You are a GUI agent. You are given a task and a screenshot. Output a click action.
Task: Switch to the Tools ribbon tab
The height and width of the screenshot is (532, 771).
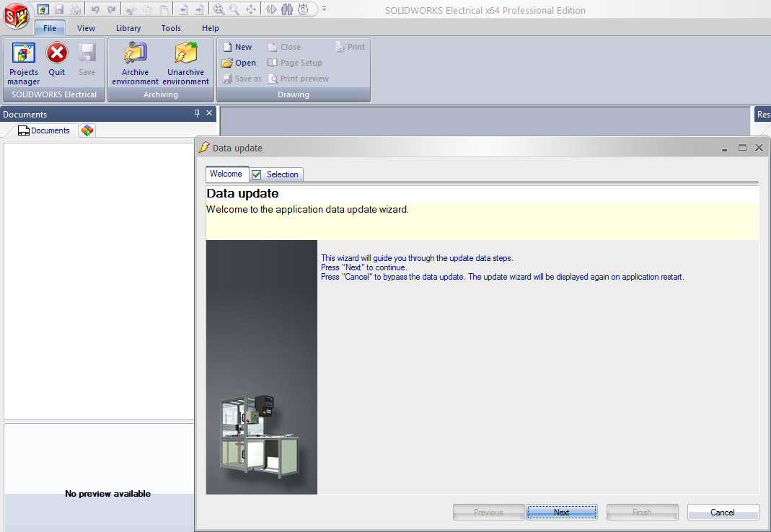[171, 28]
